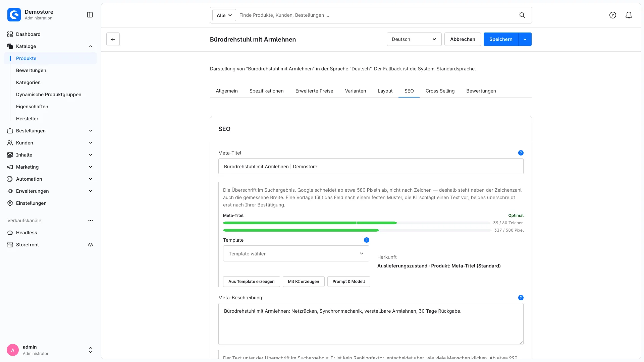Click the Demostore logo icon
Viewport: 644px width, 362px height.
coord(14,15)
